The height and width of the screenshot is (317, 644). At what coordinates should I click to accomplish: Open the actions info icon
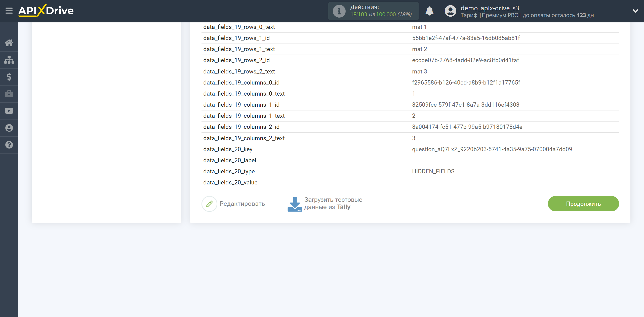pos(339,11)
